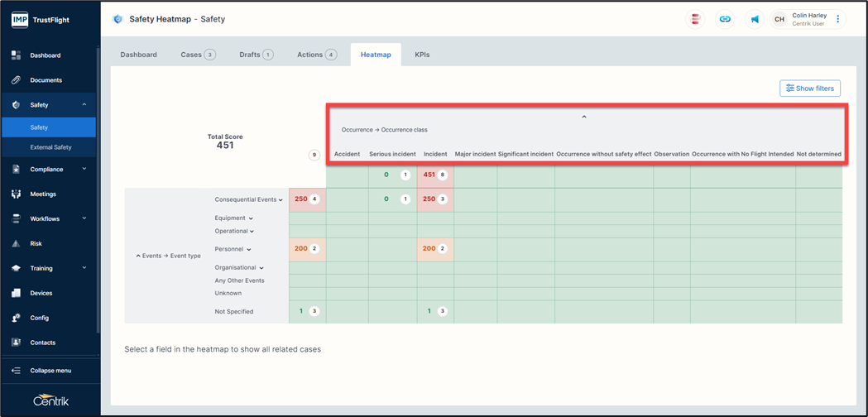Open the three-dot user menu

(838, 19)
